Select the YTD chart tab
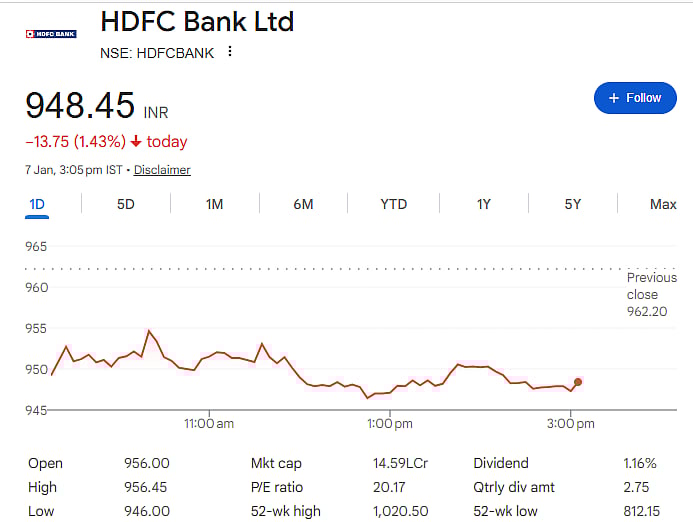The height and width of the screenshot is (522, 693). (393, 204)
